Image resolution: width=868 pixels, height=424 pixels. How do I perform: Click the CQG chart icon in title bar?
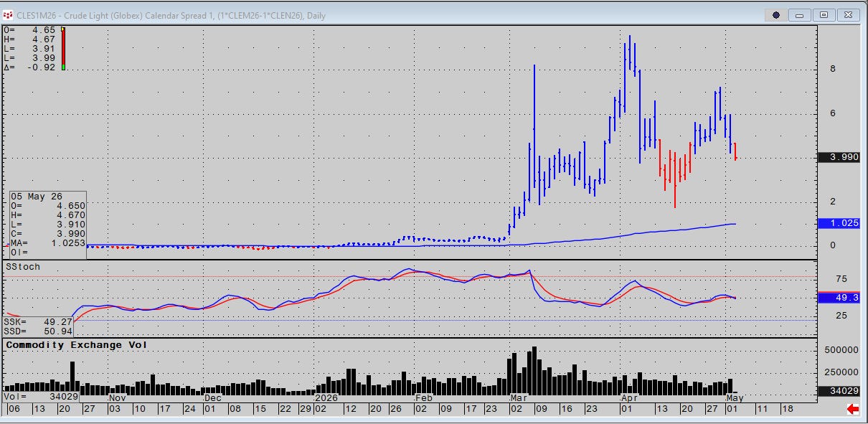pyautogui.click(x=9, y=14)
